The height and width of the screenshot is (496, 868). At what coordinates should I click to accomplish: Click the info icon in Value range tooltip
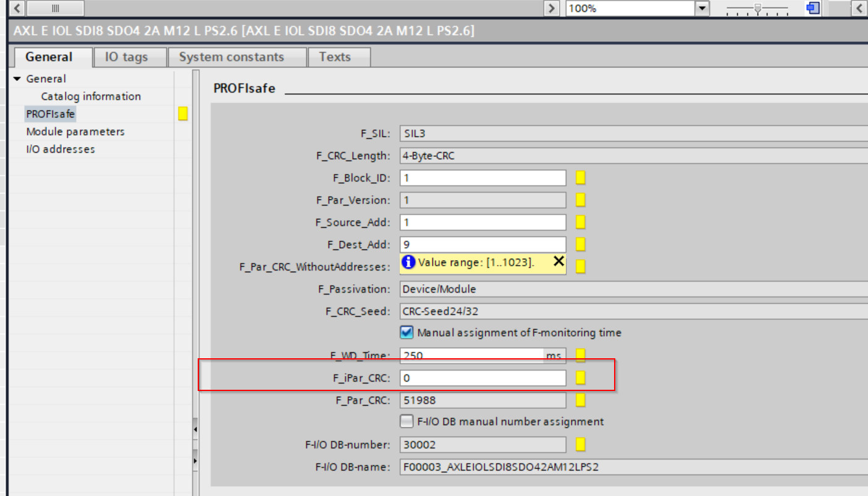pyautogui.click(x=408, y=263)
